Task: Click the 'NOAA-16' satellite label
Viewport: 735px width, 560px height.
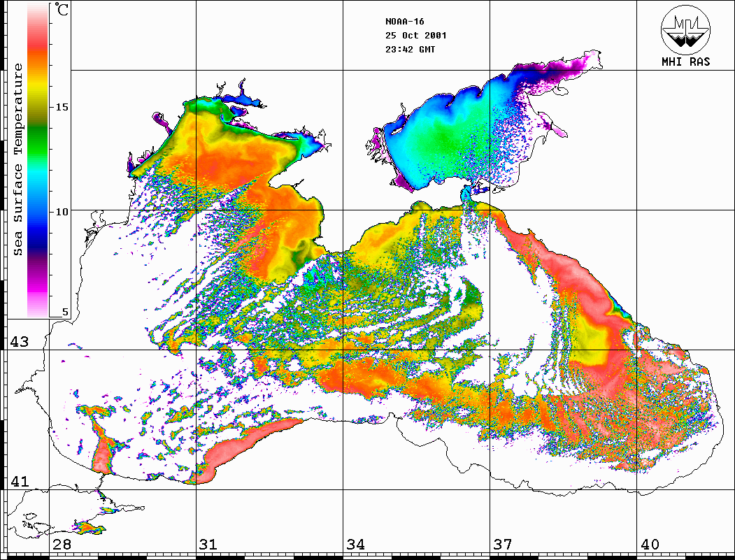Action: pyautogui.click(x=404, y=22)
